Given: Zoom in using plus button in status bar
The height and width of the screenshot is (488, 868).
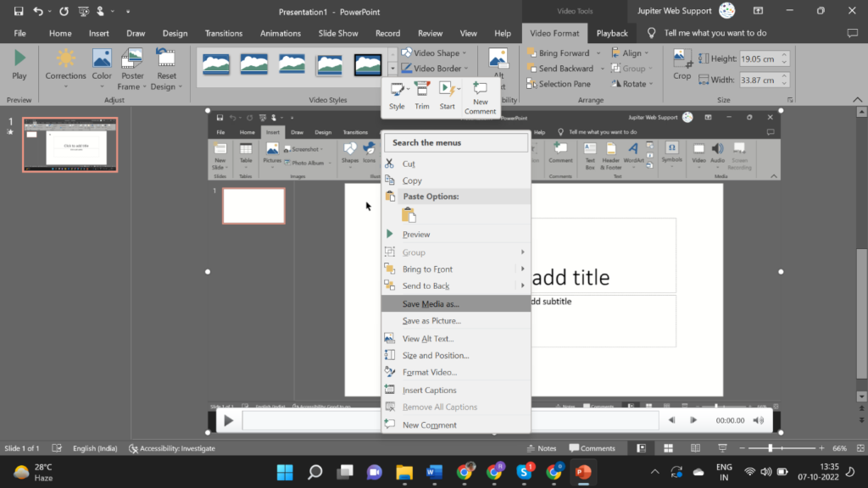Looking at the screenshot, I should click(x=821, y=448).
